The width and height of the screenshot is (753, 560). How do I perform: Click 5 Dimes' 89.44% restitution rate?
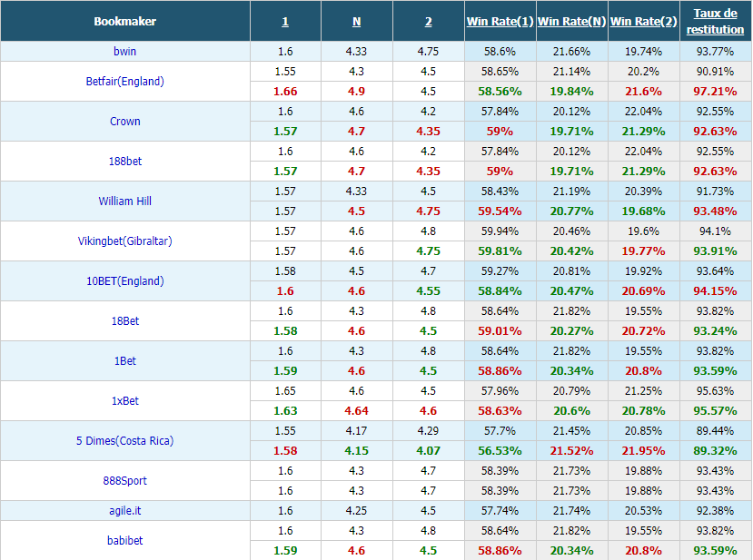tap(715, 430)
